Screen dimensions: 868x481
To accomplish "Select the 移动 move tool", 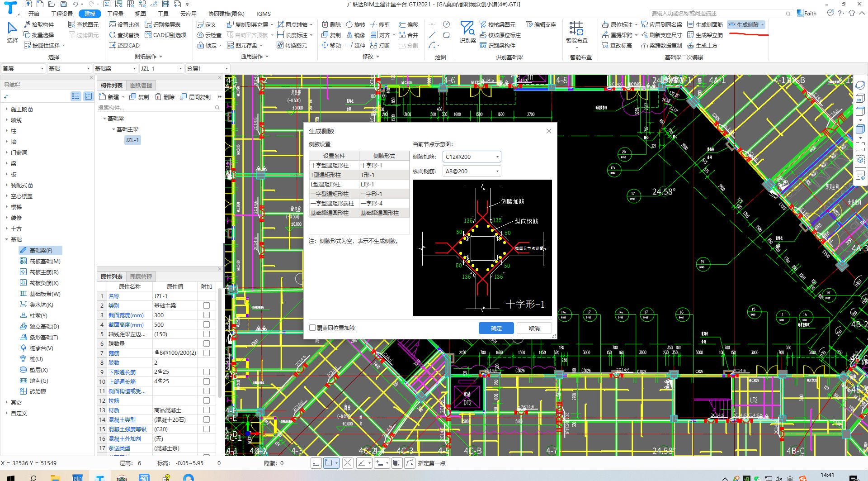I will (x=331, y=45).
